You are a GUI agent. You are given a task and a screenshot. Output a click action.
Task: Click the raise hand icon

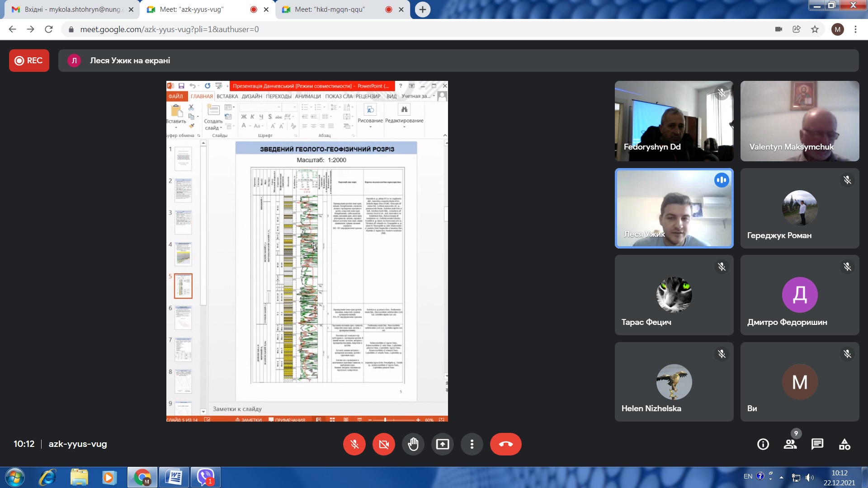pos(413,444)
